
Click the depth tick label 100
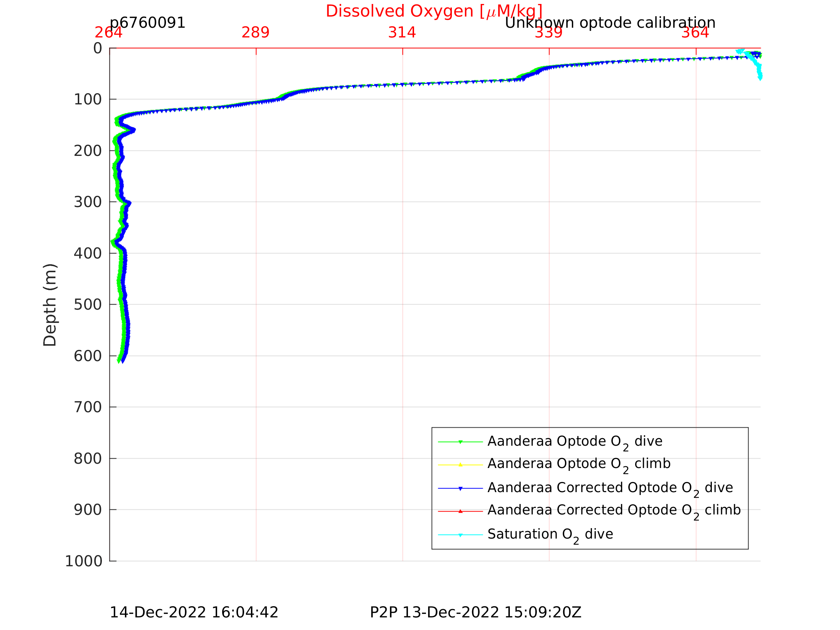(88, 99)
